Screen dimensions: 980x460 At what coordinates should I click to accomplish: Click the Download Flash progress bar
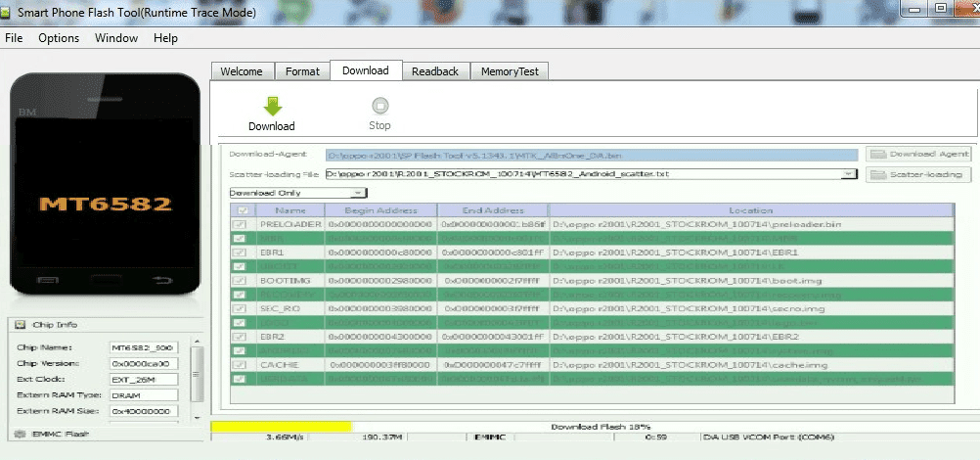click(x=593, y=426)
